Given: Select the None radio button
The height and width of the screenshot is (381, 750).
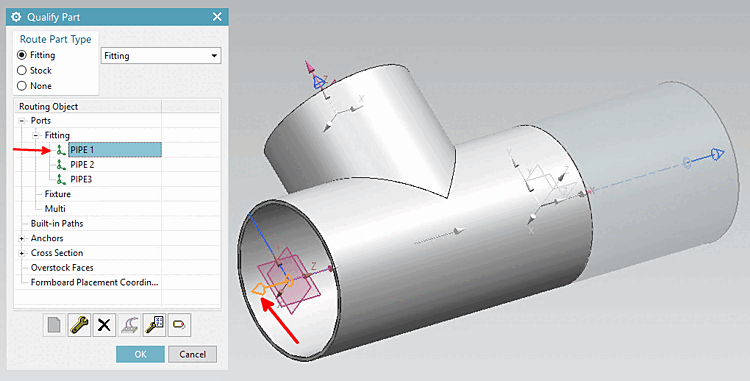Looking at the screenshot, I should (22, 86).
